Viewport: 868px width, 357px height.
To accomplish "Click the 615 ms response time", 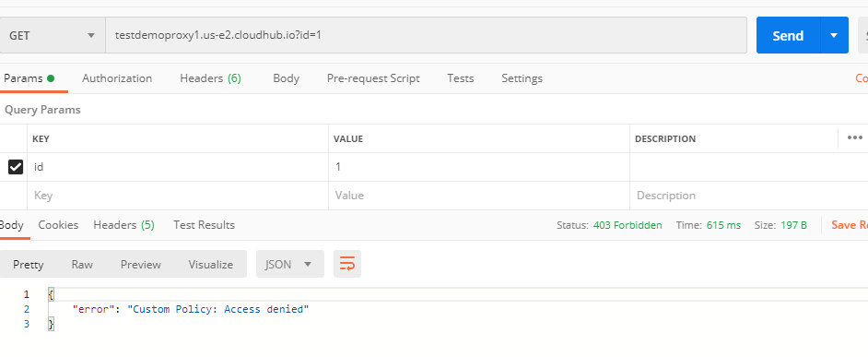I will tap(723, 226).
